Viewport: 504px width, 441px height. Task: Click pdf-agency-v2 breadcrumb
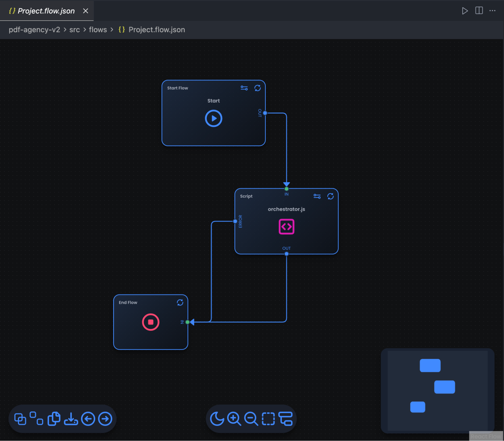pos(35,30)
